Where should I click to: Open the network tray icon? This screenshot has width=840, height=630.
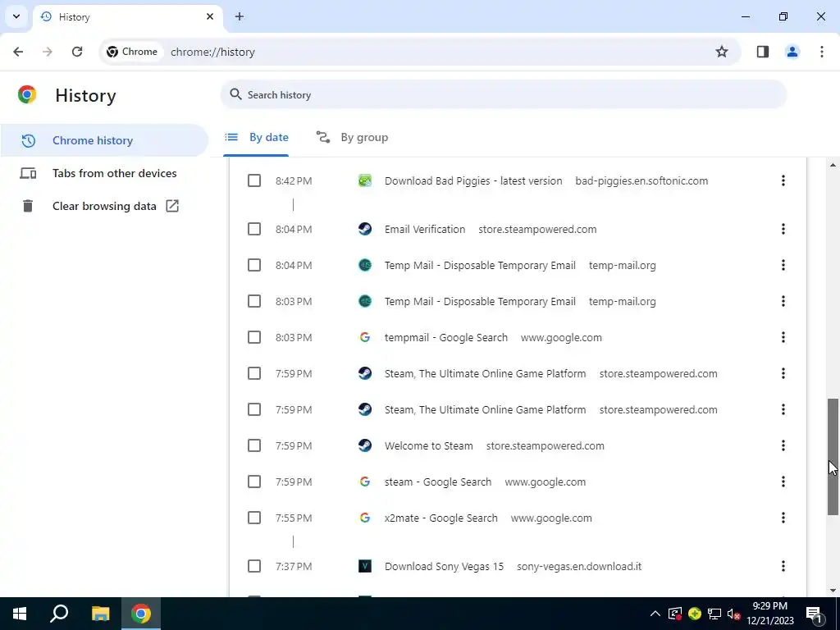coord(714,614)
